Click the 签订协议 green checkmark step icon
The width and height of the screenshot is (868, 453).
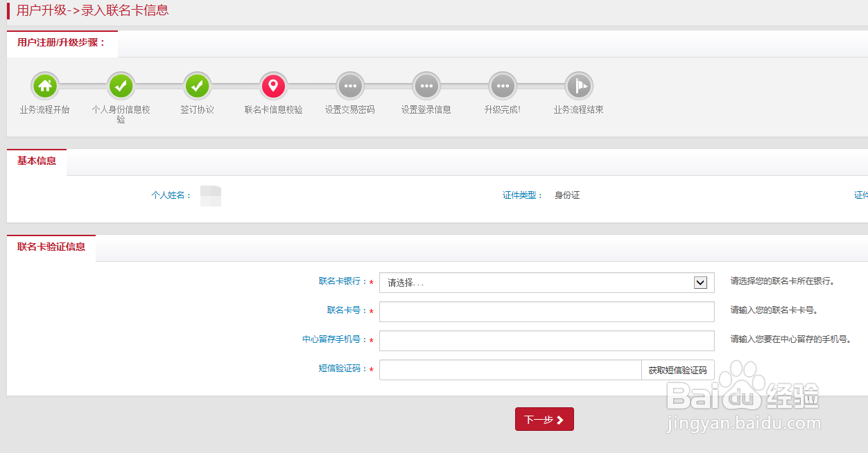point(198,85)
